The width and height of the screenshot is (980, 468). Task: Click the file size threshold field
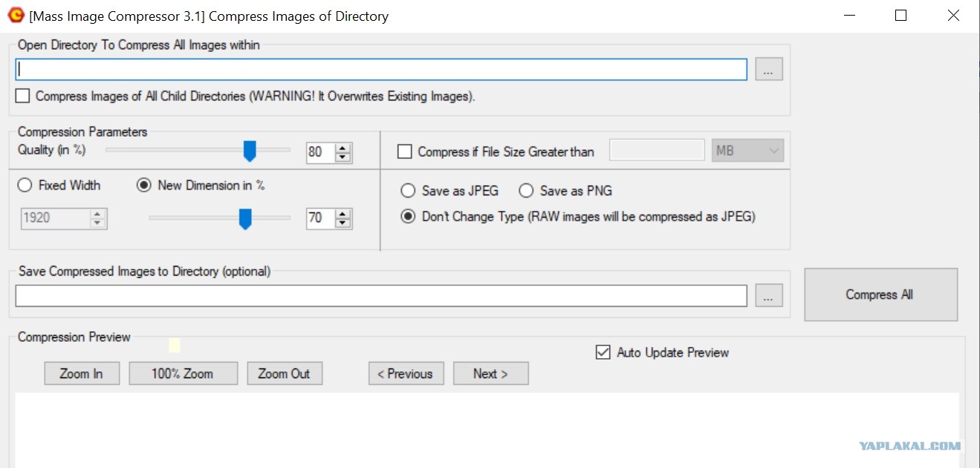(x=657, y=150)
